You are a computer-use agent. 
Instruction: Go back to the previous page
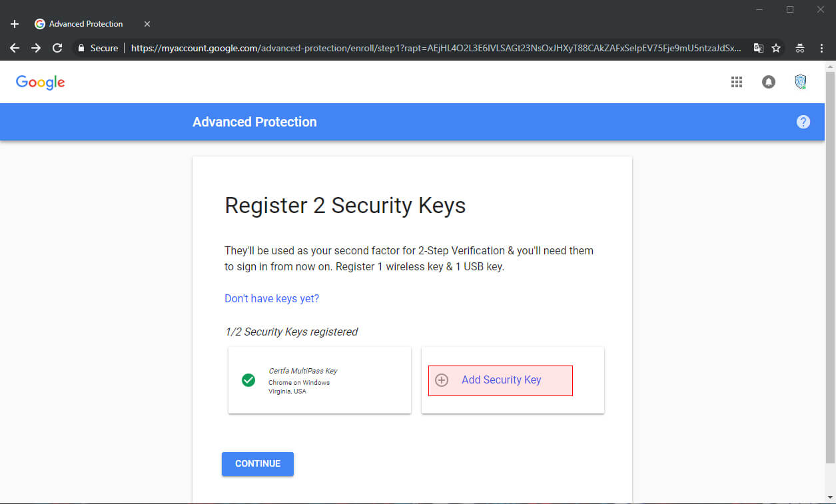pyautogui.click(x=14, y=48)
